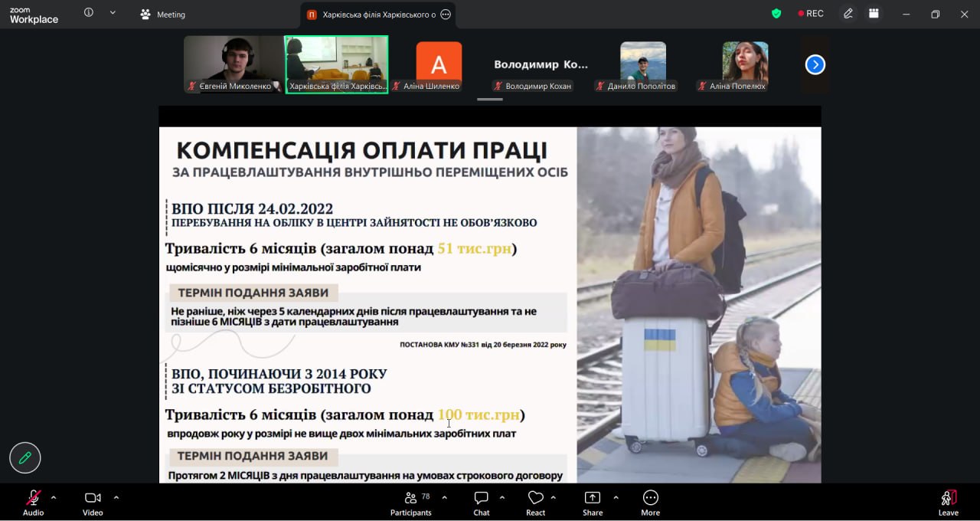Viewport: 980px width, 521px height.
Task: Show next participants with blue arrow
Action: click(x=815, y=65)
